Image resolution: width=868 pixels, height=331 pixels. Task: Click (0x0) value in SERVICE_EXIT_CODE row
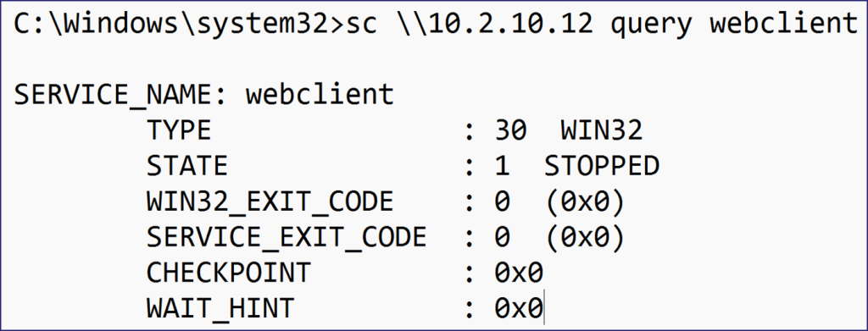click(x=585, y=237)
